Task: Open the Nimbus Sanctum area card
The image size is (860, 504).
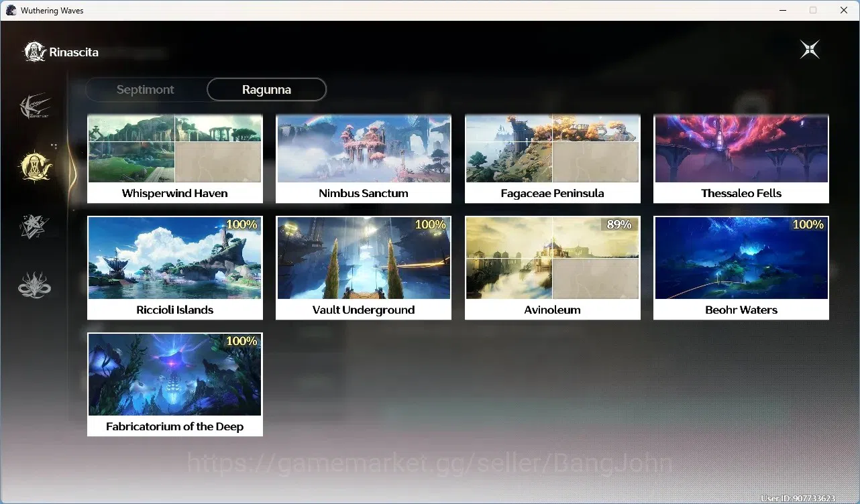Action: tap(364, 158)
